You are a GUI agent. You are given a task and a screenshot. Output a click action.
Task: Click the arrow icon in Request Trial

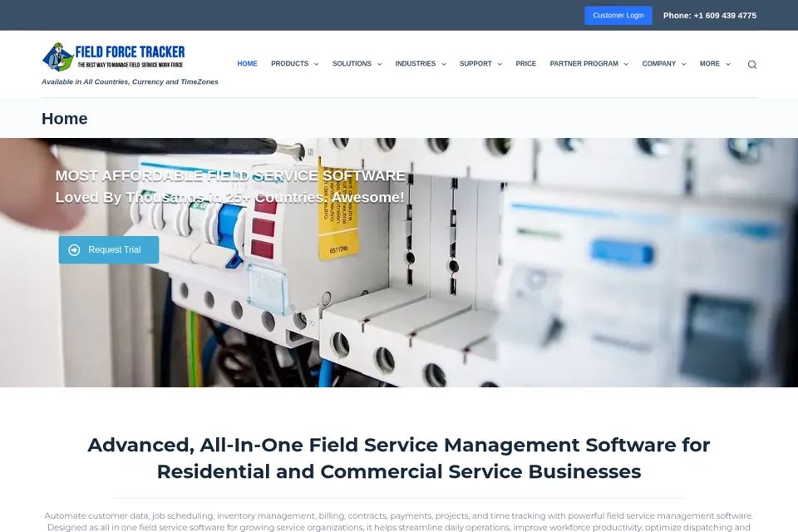point(74,250)
